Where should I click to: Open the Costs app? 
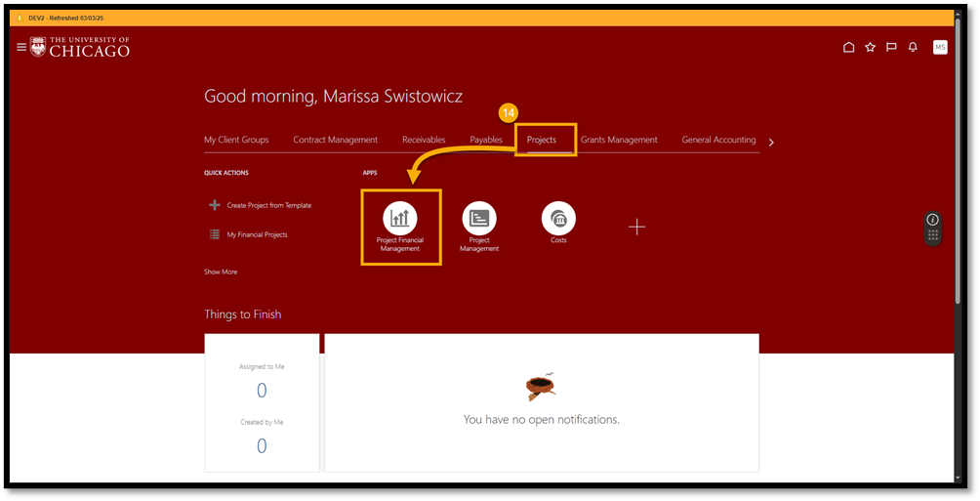coord(558,219)
